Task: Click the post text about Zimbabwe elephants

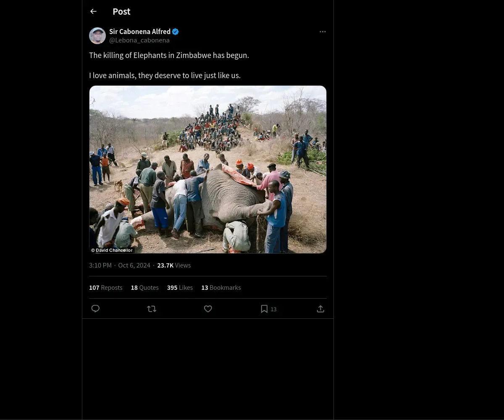Action: (169, 55)
